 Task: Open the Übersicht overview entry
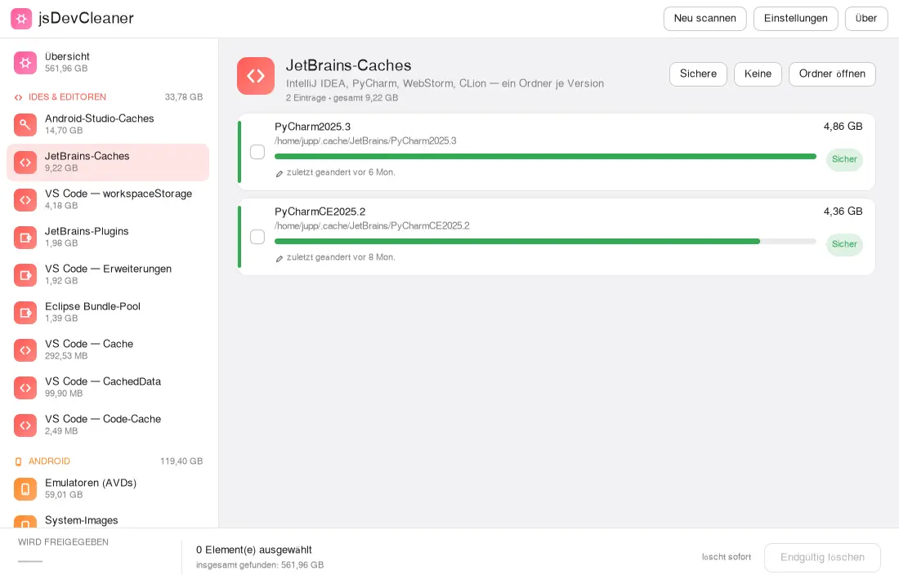[x=108, y=62]
